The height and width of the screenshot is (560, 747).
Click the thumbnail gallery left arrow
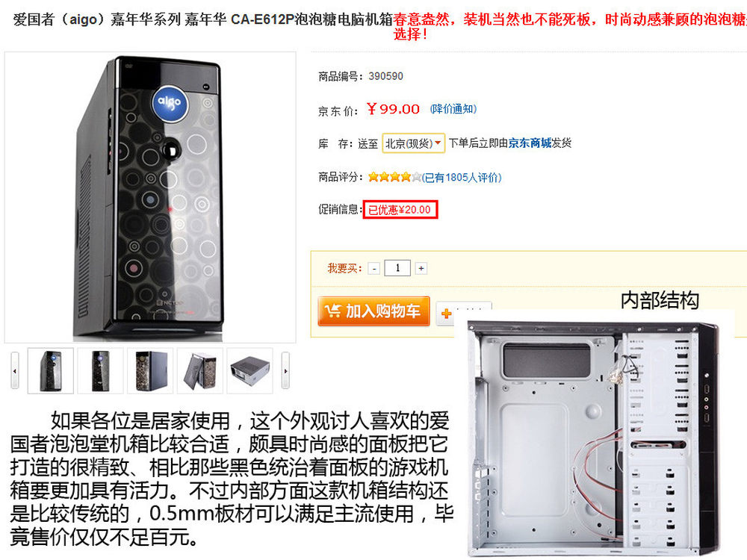[x=15, y=370]
